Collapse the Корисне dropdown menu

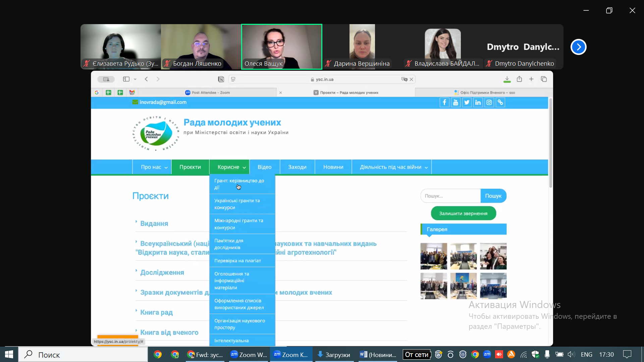[x=229, y=167]
